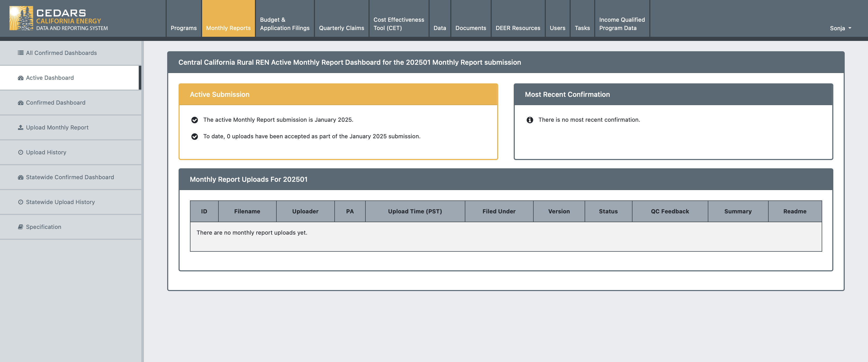This screenshot has width=868, height=362.
Task: Click the QC Feedback column header
Action: coord(670,211)
